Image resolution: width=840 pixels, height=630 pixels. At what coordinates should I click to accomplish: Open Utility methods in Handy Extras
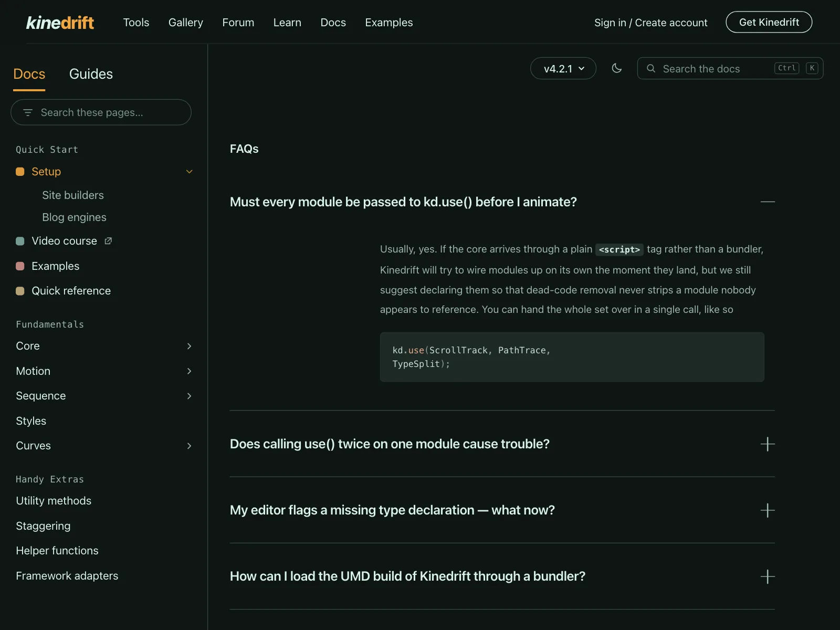click(54, 501)
